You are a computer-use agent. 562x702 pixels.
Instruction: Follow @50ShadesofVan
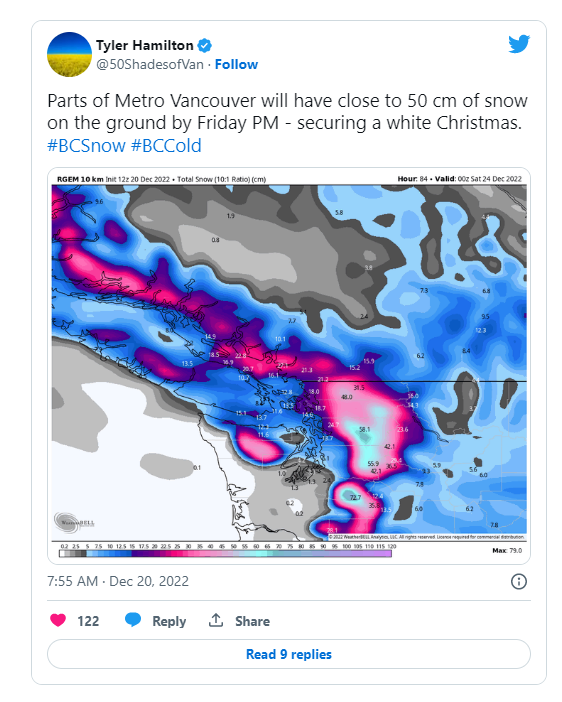[x=236, y=64]
